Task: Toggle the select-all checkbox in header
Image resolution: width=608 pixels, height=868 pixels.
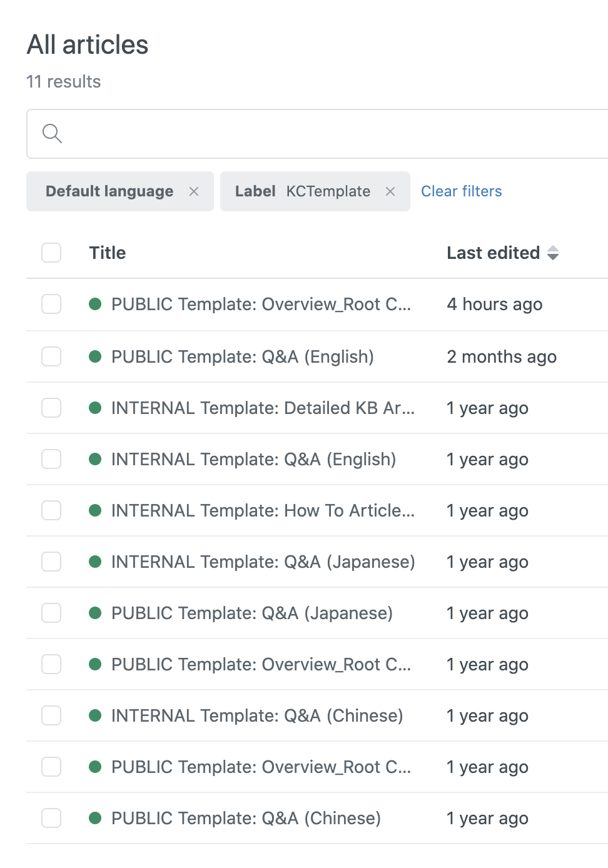Action: click(x=51, y=253)
